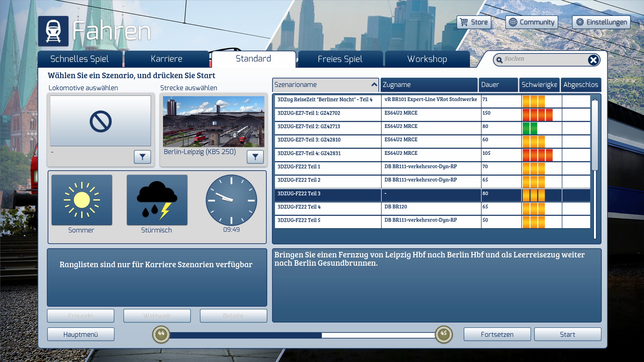Click the clock showing 09:49

tap(231, 200)
